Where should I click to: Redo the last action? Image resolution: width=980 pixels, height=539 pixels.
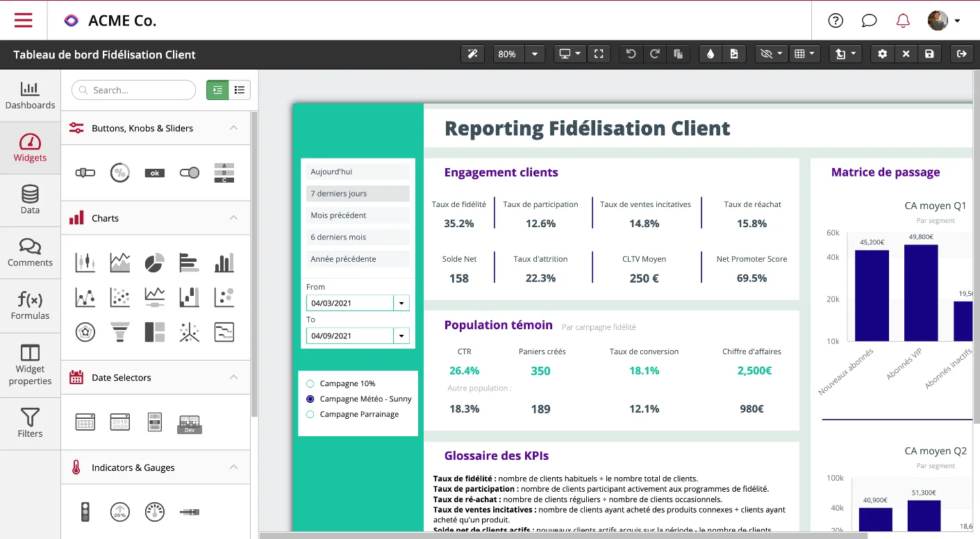(654, 54)
